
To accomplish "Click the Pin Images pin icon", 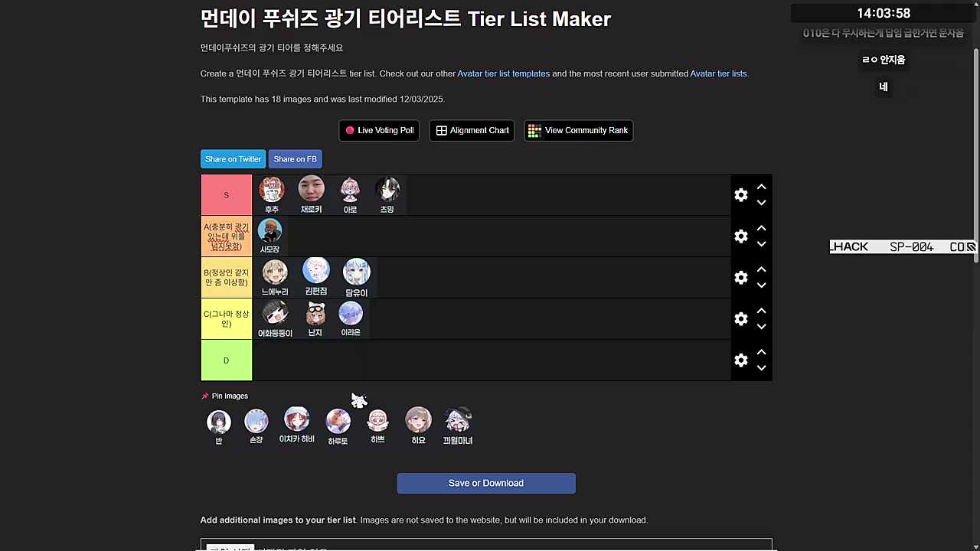I will [204, 396].
